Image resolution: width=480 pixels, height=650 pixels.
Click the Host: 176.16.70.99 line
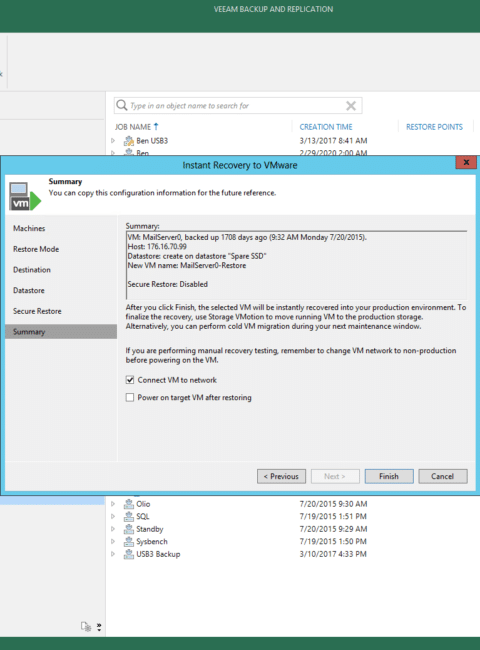[x=157, y=247]
